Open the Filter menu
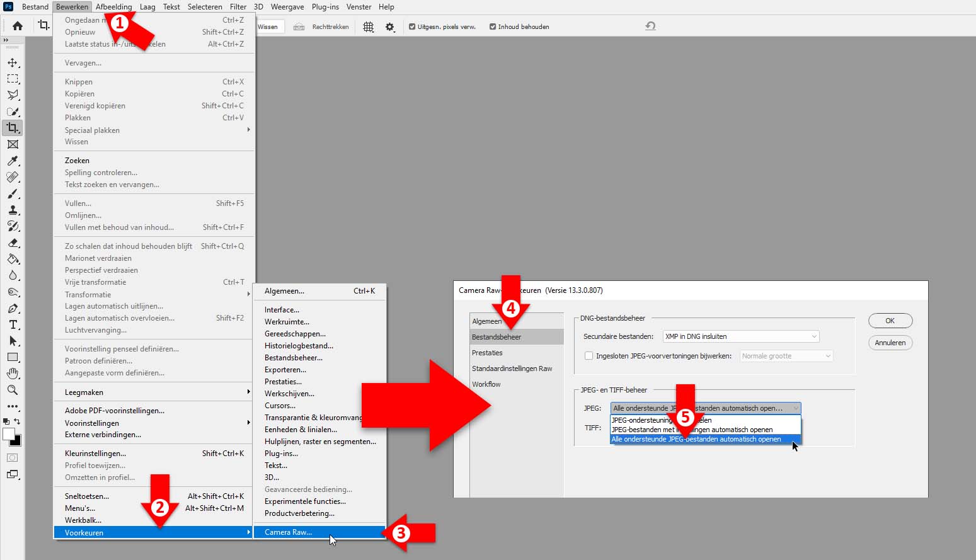976x560 pixels. (x=238, y=7)
